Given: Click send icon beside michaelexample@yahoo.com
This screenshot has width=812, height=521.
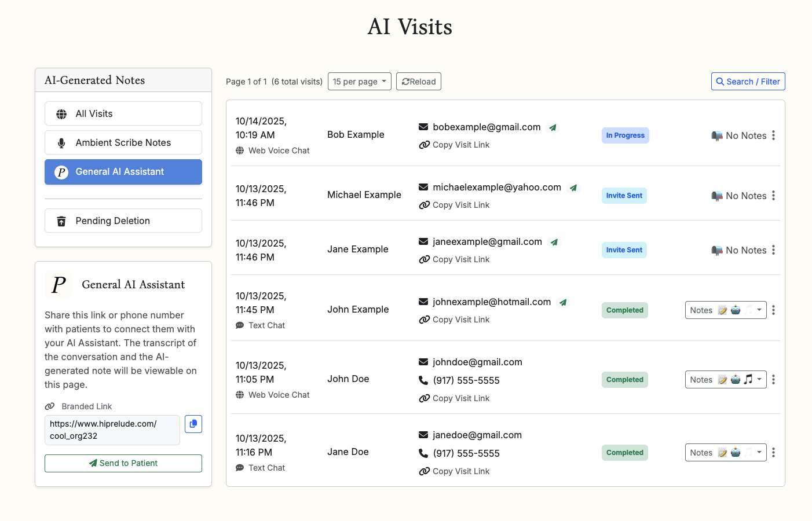Looking at the screenshot, I should 573,188.
